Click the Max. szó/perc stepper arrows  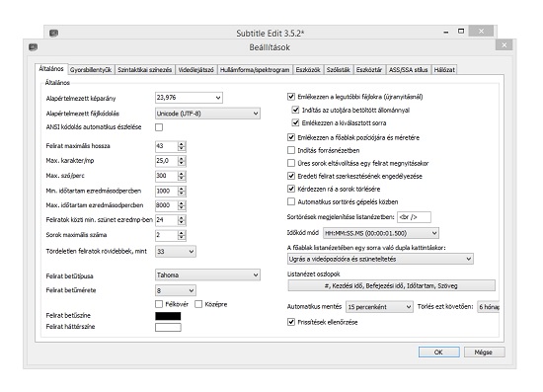pyautogui.click(x=182, y=176)
